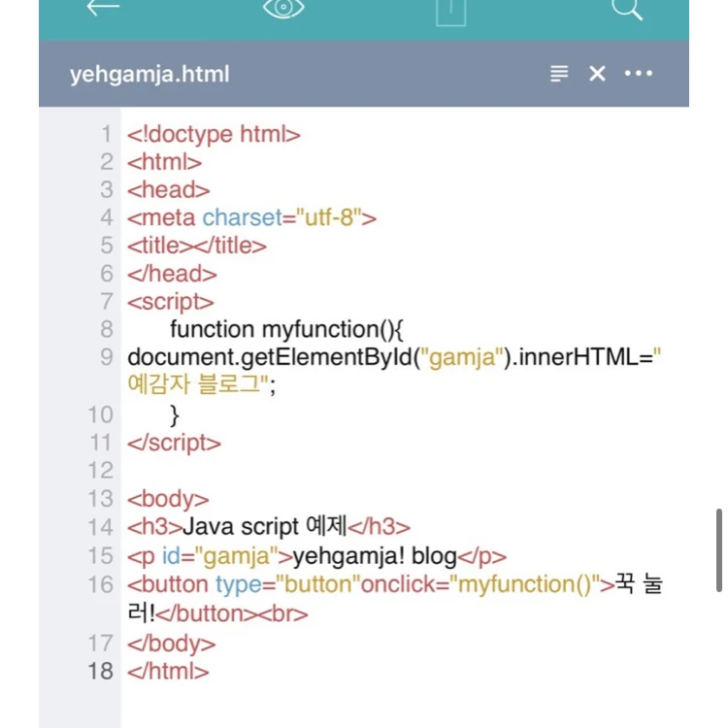This screenshot has height=728, width=728.
Task: Place cursor on opening <html> tag
Action: [x=164, y=162]
